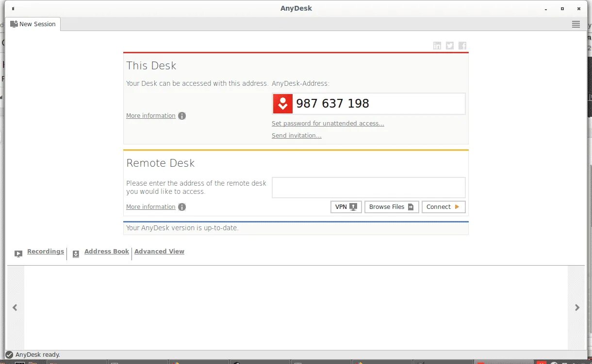Click the green AnyDesk ready status icon

[9, 355]
